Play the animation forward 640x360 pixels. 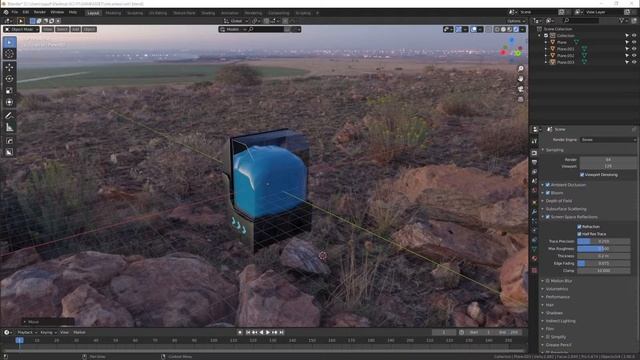[x=268, y=333]
